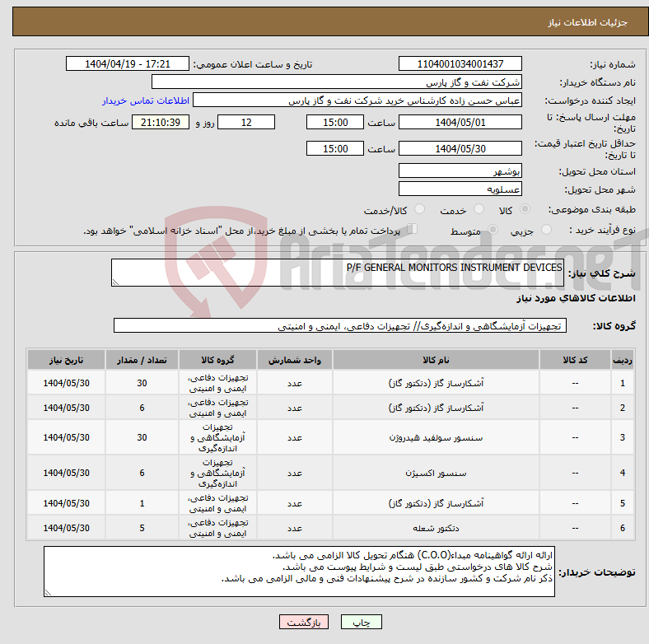Image resolution: width=649 pixels, height=644 pixels.
Task: Click quantity 5 in row 6
Action: (x=142, y=528)
